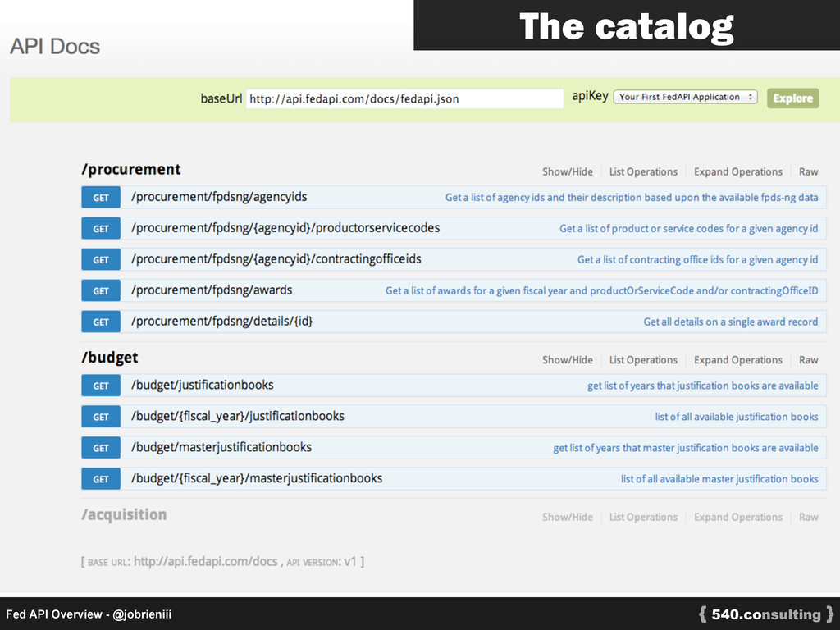The height and width of the screenshot is (630, 840).
Task: Open /procurement/fpdsng/agencyids path
Action: click(x=219, y=197)
